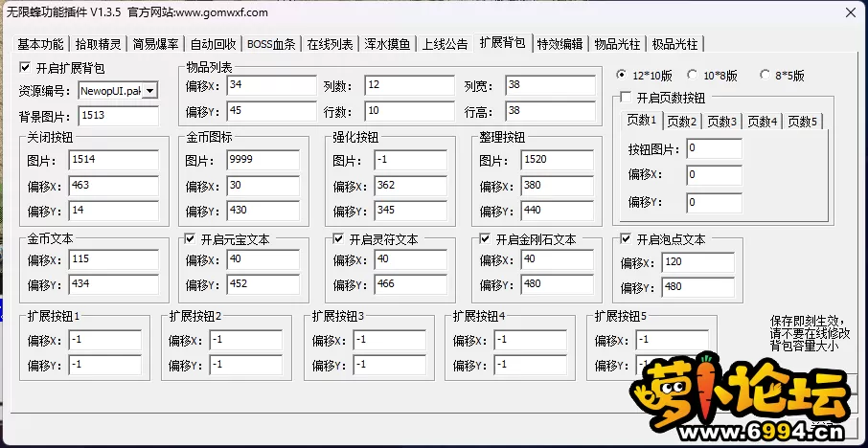Uncheck the 开启泡点文本 checkbox

click(x=626, y=239)
